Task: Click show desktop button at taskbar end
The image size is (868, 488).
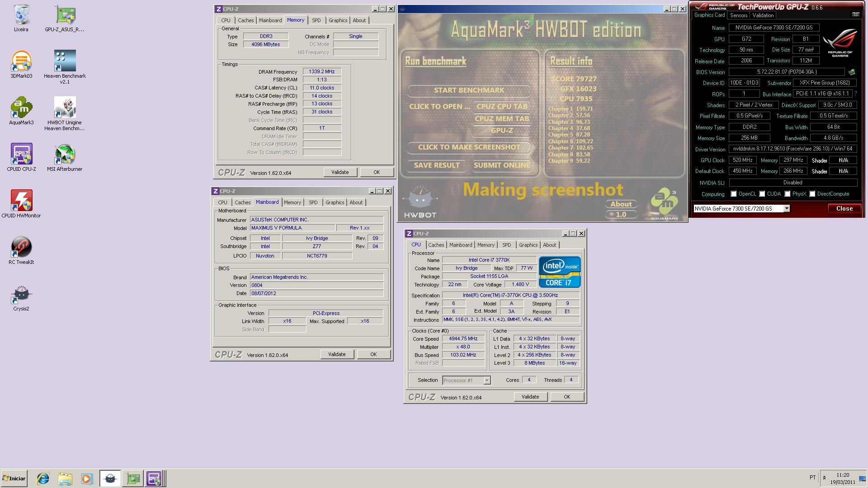Action: pyautogui.click(x=863, y=479)
